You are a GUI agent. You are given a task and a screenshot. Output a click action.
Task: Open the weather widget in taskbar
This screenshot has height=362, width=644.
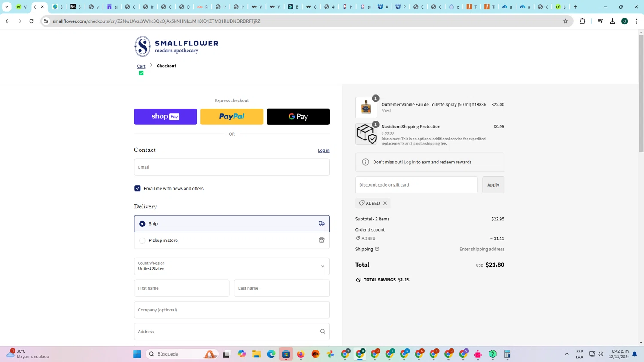(x=28, y=354)
